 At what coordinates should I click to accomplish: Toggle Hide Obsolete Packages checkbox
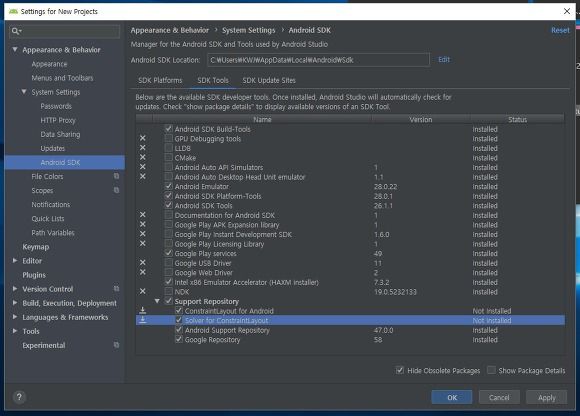[x=400, y=370]
